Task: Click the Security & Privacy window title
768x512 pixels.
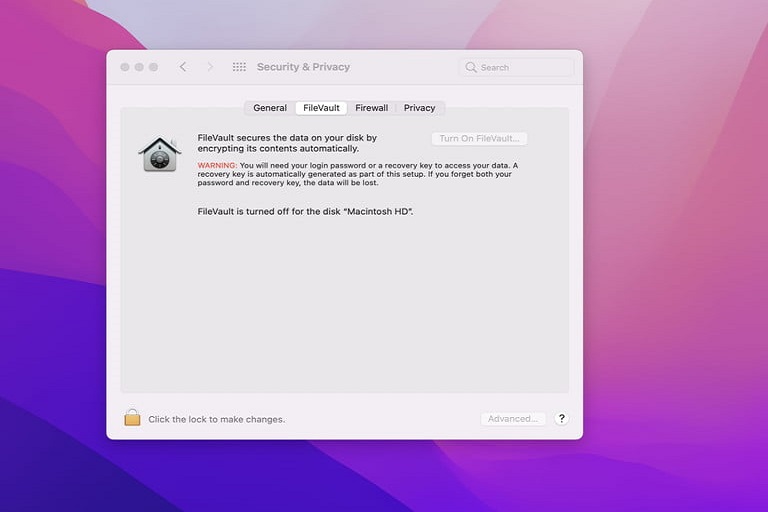Action: point(303,67)
